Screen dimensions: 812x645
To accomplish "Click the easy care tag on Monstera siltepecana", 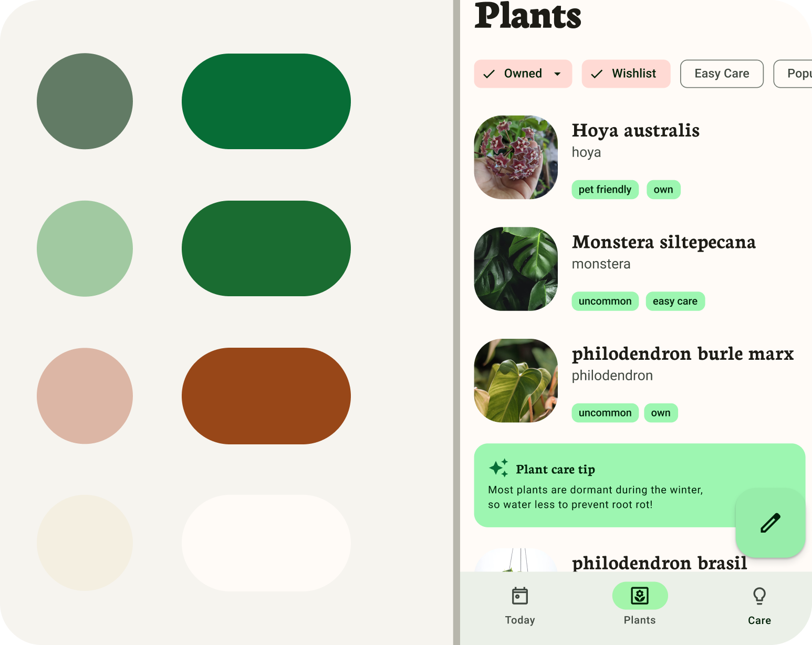I will tap(675, 301).
